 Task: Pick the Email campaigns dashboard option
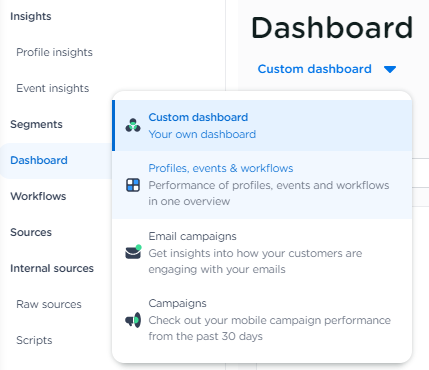pyautogui.click(x=262, y=253)
